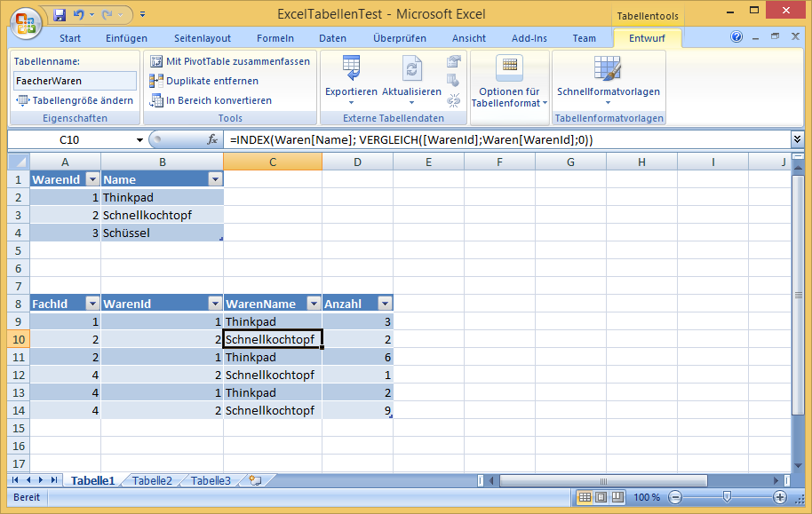Click the Tabelle1 sheet tab

click(x=92, y=480)
